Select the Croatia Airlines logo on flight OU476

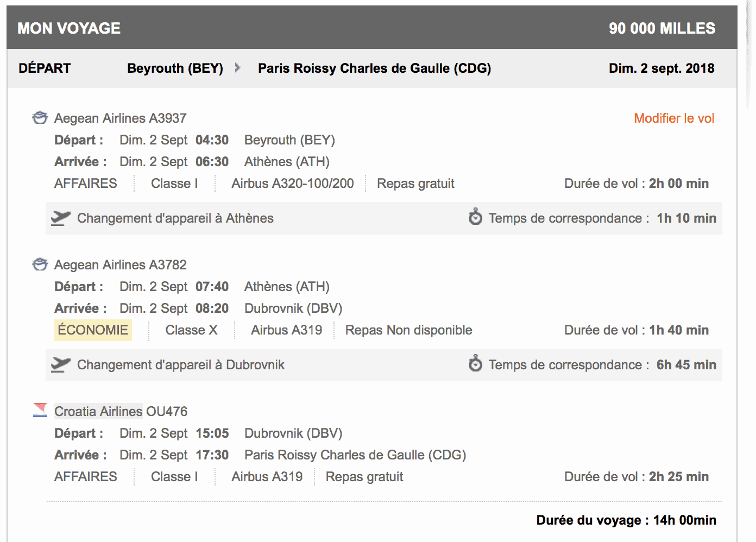pos(40,411)
